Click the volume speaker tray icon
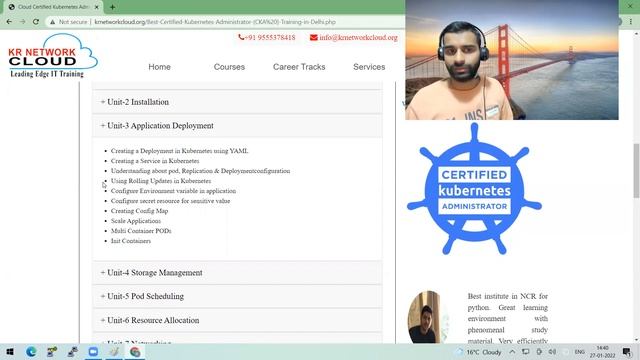Image resolution: width=640 pixels, height=360 pixels. [x=552, y=352]
